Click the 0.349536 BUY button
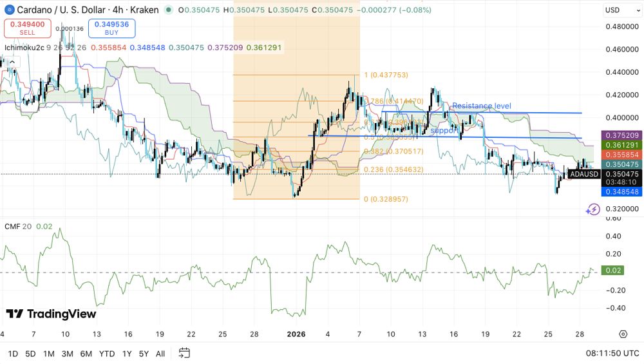 click(111, 28)
